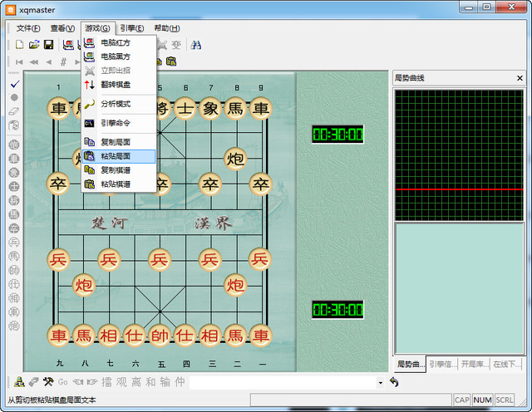The height and width of the screenshot is (412, 532).
Task: Select 粘贴局面 menu entry
Action: click(116, 155)
